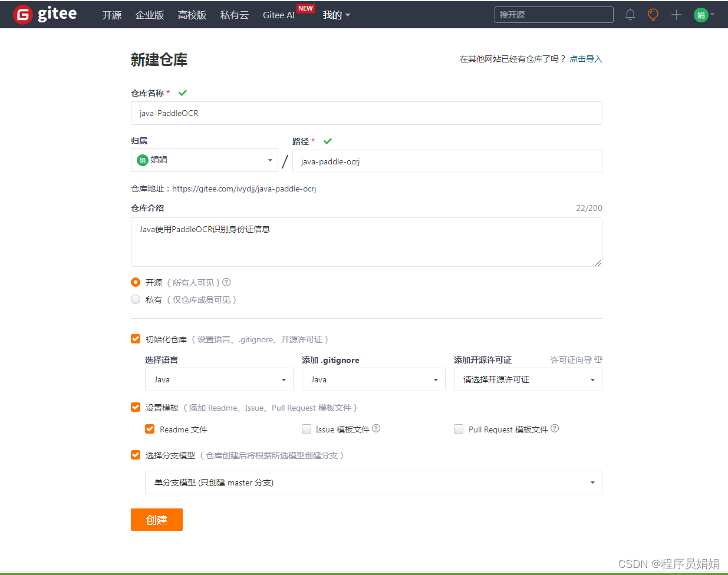Image resolution: width=728 pixels, height=575 pixels.
Task: Open the 开源 nav item
Action: click(x=112, y=15)
